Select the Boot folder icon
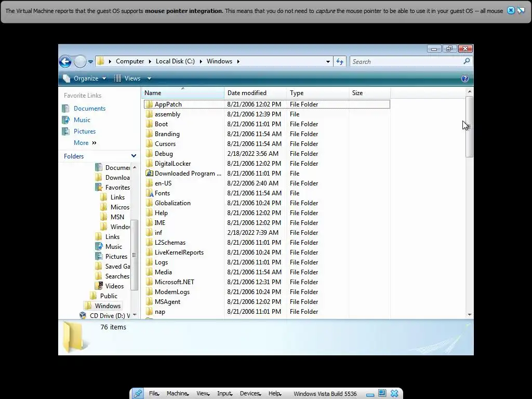The image size is (532, 399). click(x=149, y=124)
